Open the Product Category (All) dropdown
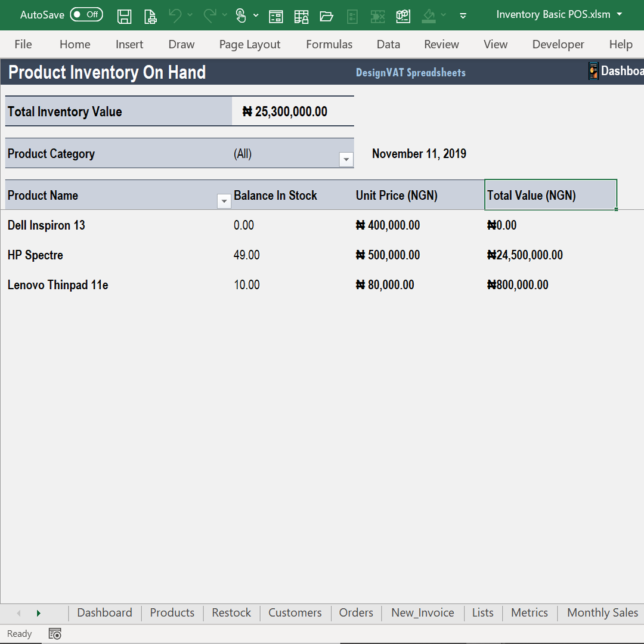This screenshot has height=644, width=644. point(346,159)
